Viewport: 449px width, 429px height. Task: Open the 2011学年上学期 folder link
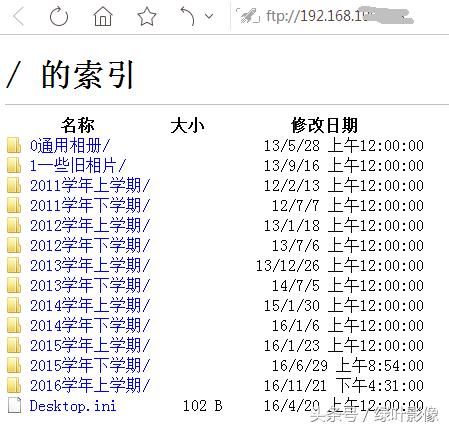(90, 186)
